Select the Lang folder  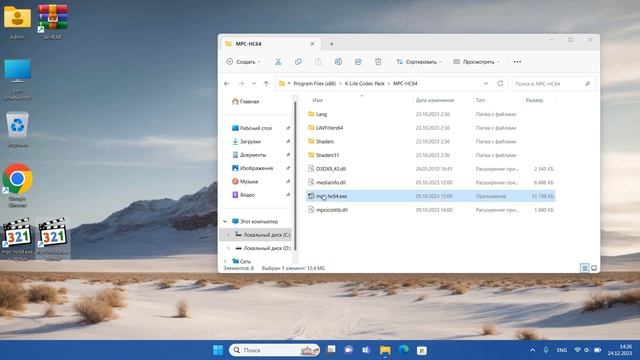coord(431,114)
